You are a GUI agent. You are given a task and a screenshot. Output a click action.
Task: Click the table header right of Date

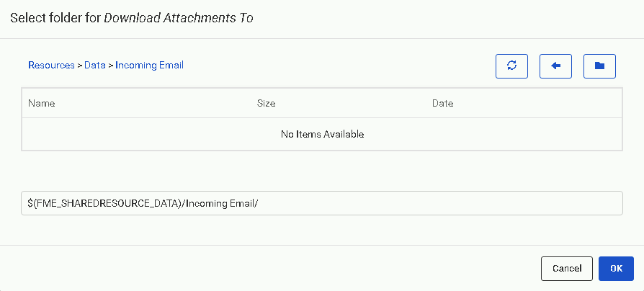point(540,103)
